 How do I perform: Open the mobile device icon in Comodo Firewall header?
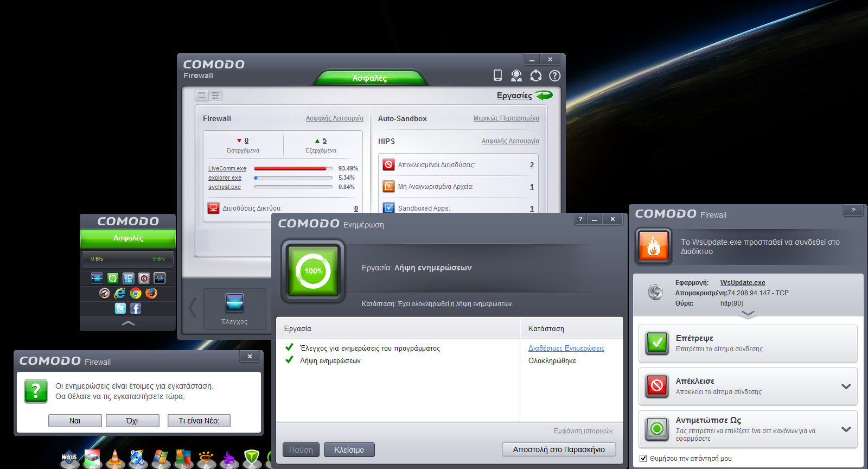click(497, 75)
